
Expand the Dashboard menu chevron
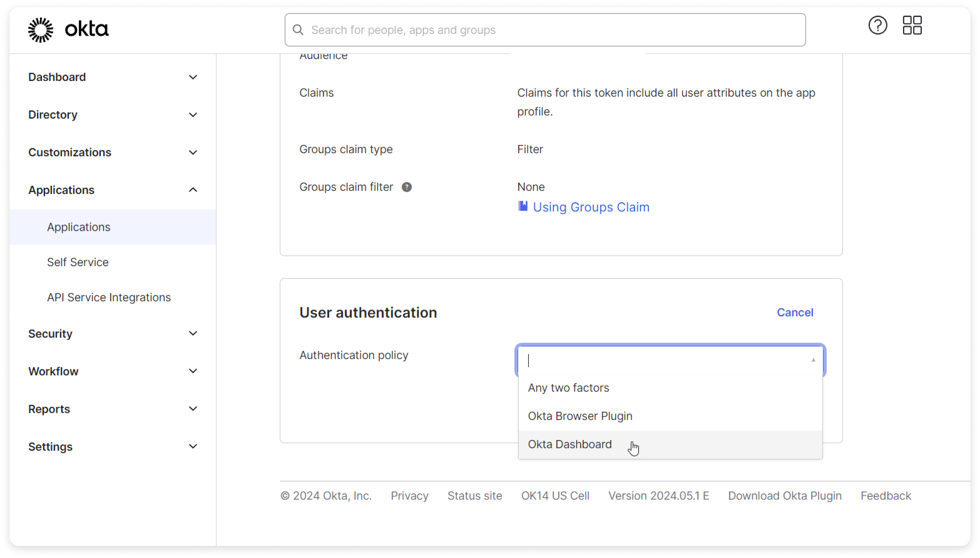coord(193,77)
